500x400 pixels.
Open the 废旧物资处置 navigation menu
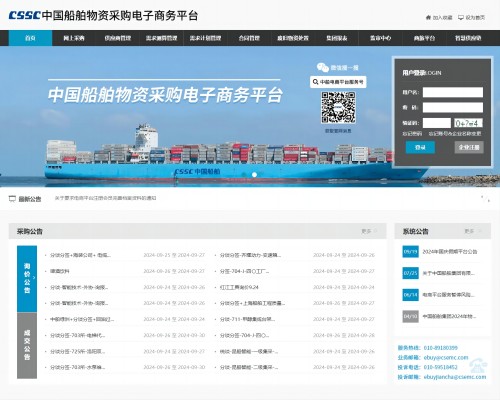click(x=293, y=38)
